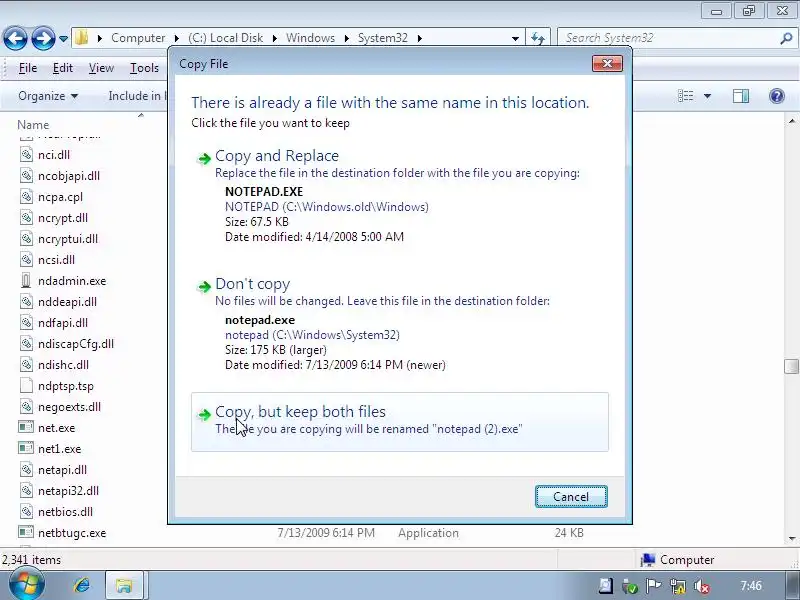
Task: Select netapi.dll in file list
Action: click(62, 470)
